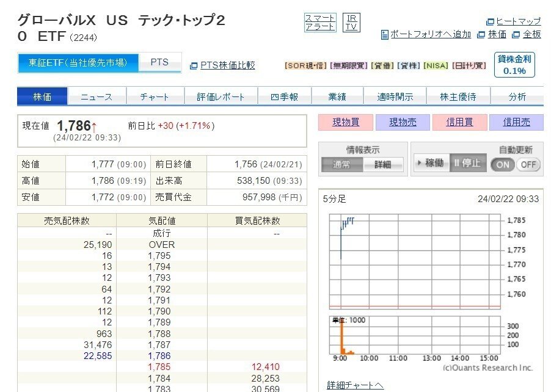Click the portfolio document icon
Viewport: 551px width, 392px height.
coord(385,34)
